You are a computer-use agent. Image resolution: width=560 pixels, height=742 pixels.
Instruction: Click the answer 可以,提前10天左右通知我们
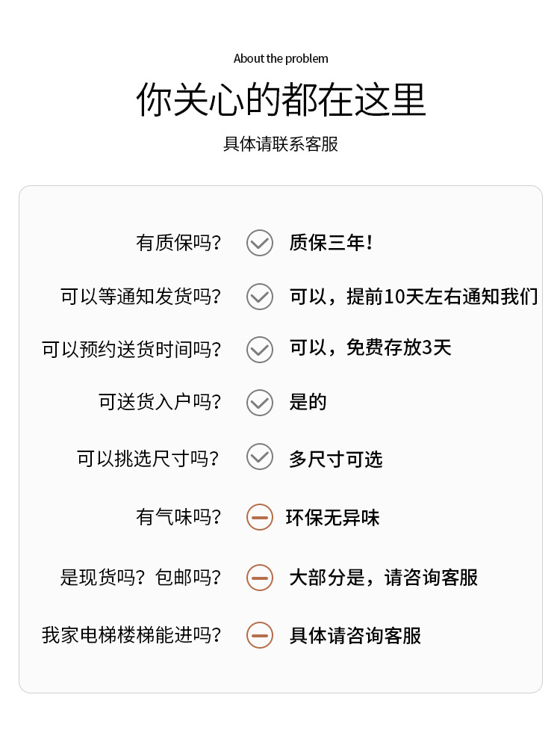[x=414, y=297]
